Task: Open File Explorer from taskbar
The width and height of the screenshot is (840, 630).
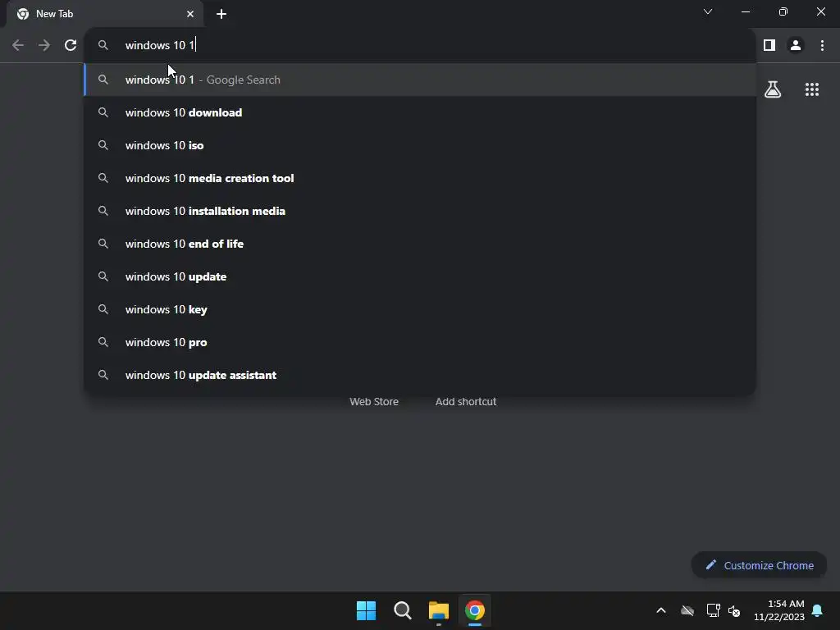Action: (439, 610)
